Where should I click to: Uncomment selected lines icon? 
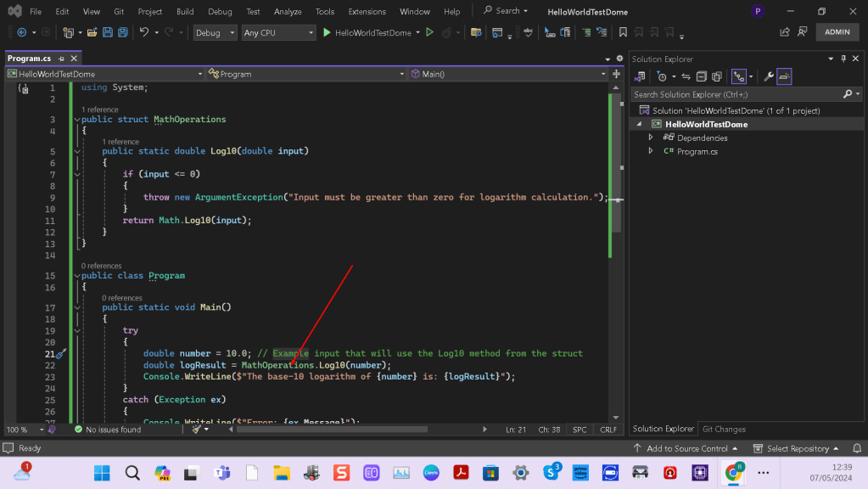(602, 32)
